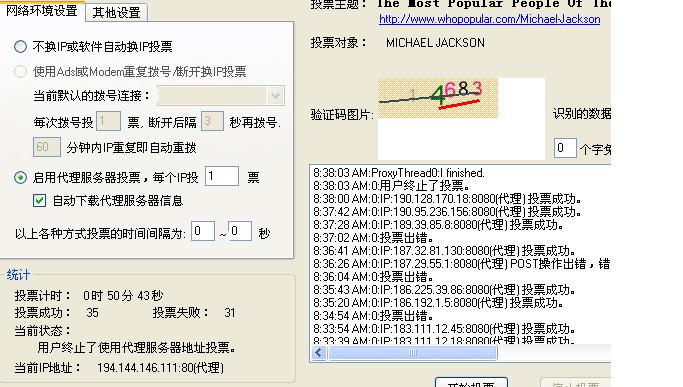Screen dimensions: 683x387
Task: Open the 其他设置 tab
Action: [116, 12]
